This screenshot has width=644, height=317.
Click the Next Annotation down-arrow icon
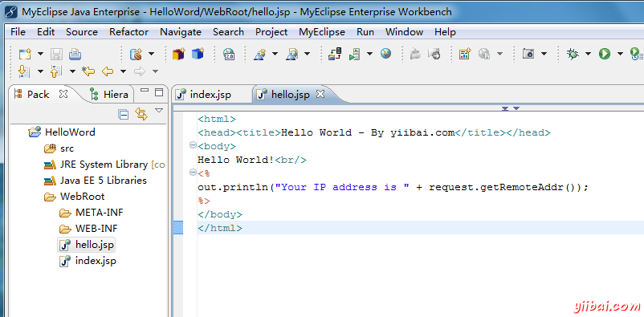point(24,71)
